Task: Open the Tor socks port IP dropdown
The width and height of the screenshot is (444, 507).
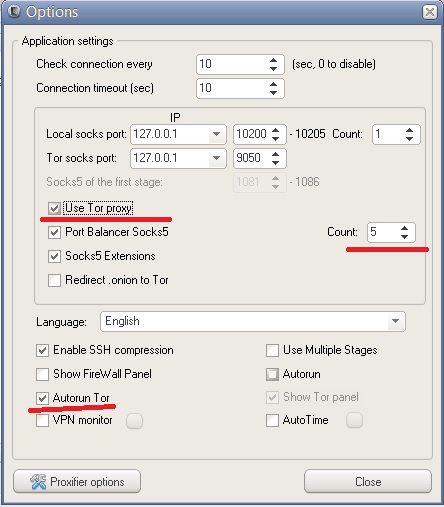Action: coord(216,158)
